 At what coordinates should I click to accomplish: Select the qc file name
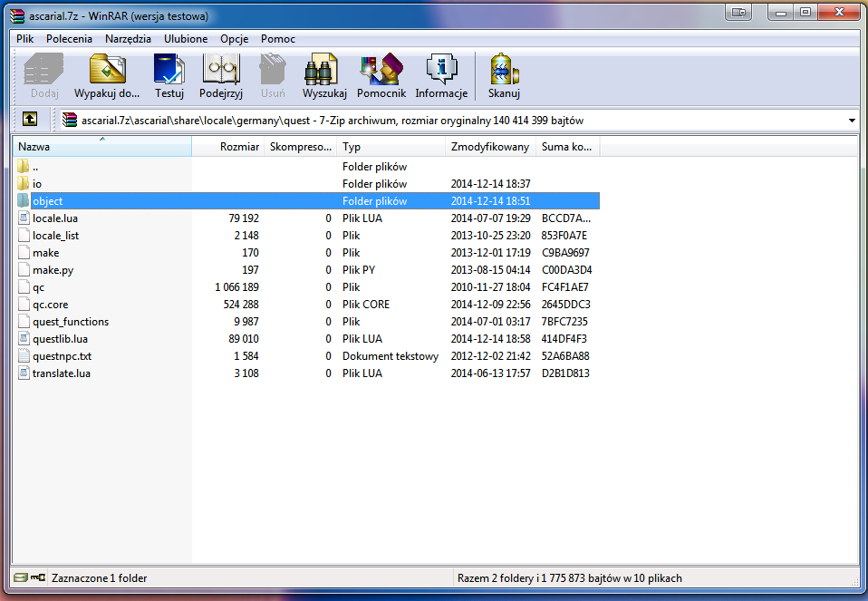click(x=38, y=287)
